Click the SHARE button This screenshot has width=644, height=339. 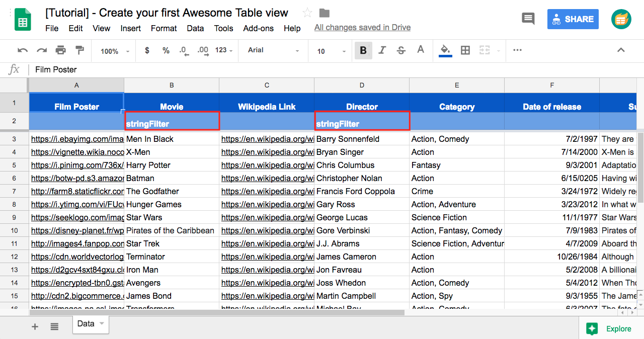[x=573, y=19]
